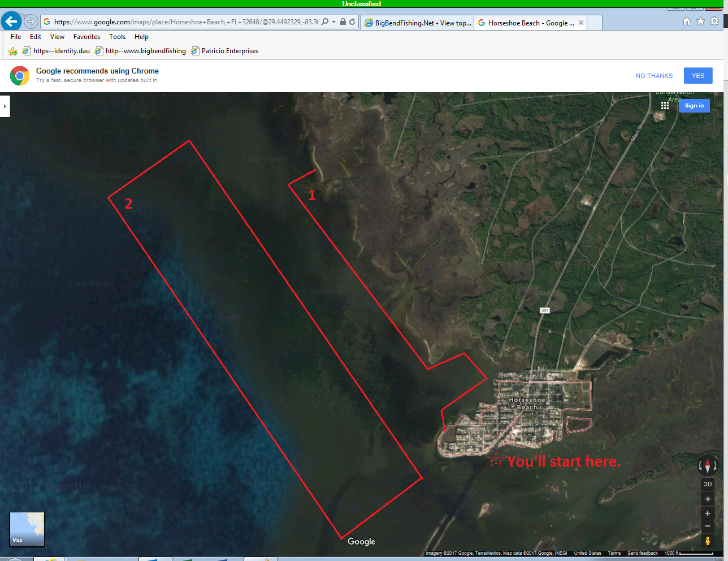This screenshot has height=561, width=728.
Task: Open the IE Home icon
Action: click(x=686, y=21)
